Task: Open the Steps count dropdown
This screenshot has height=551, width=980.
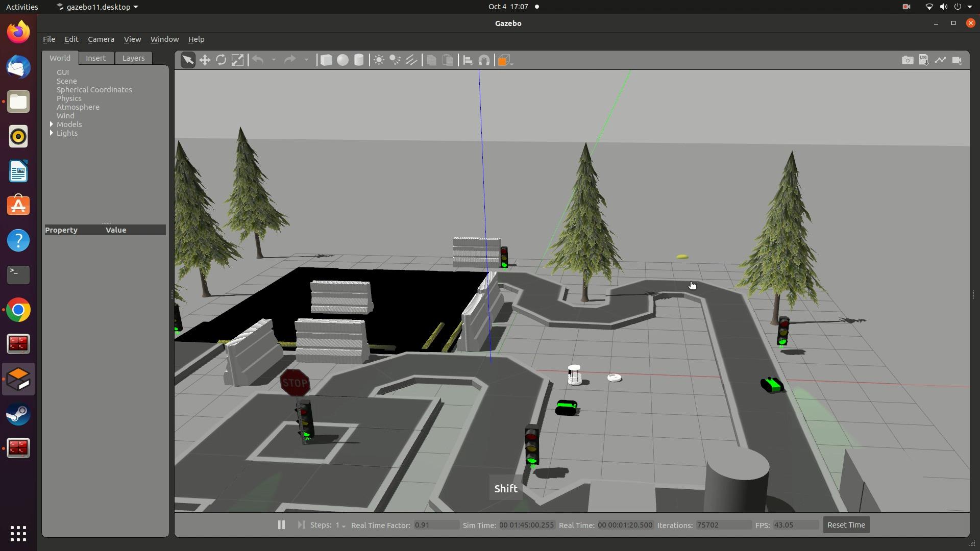Action: pyautogui.click(x=340, y=525)
